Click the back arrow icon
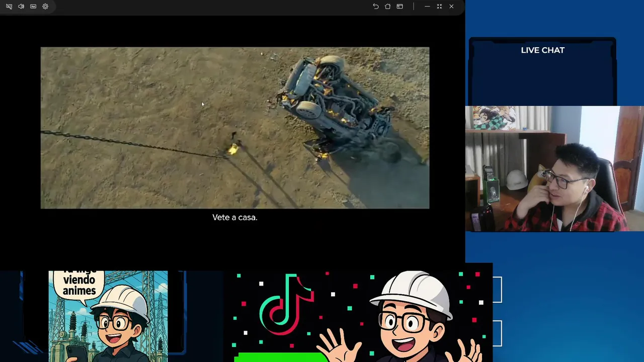Image resolution: width=644 pixels, height=362 pixels. (x=376, y=7)
